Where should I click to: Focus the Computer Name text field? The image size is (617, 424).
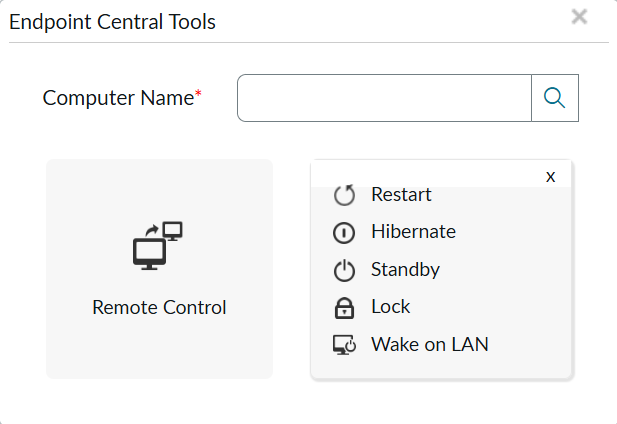coord(384,98)
